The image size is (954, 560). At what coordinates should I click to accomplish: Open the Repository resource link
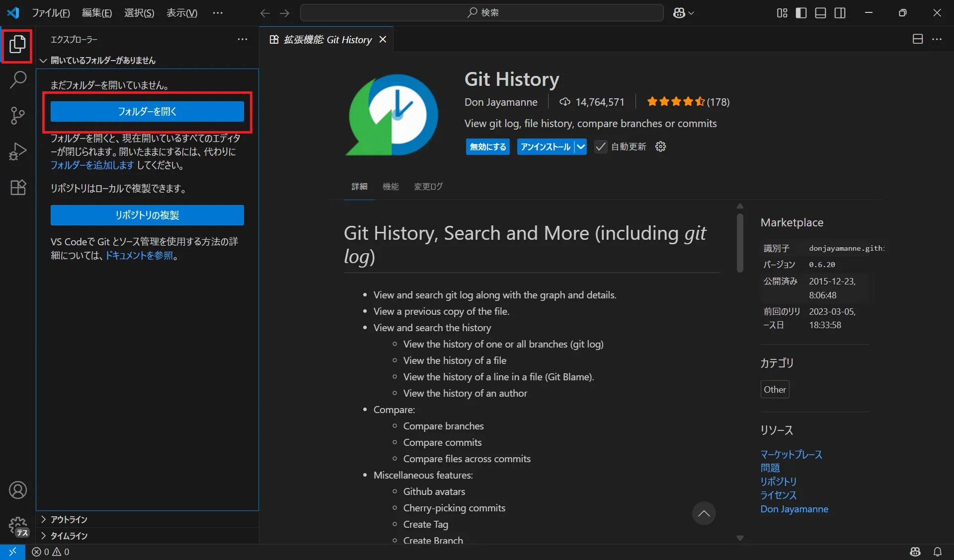tap(779, 482)
